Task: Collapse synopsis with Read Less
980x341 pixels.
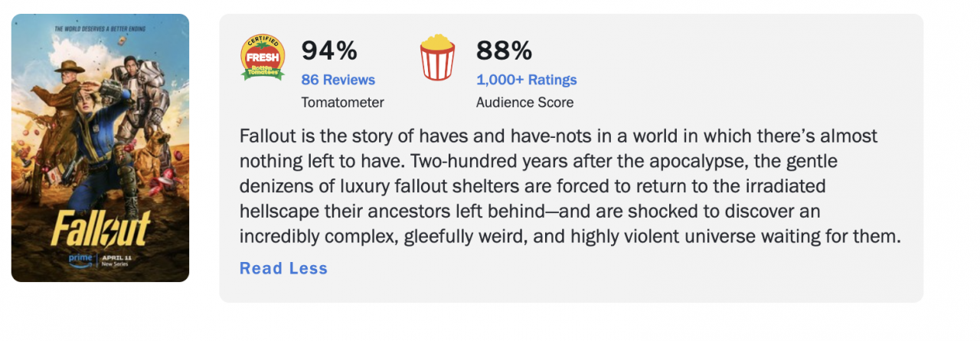Action: pyautogui.click(x=283, y=268)
